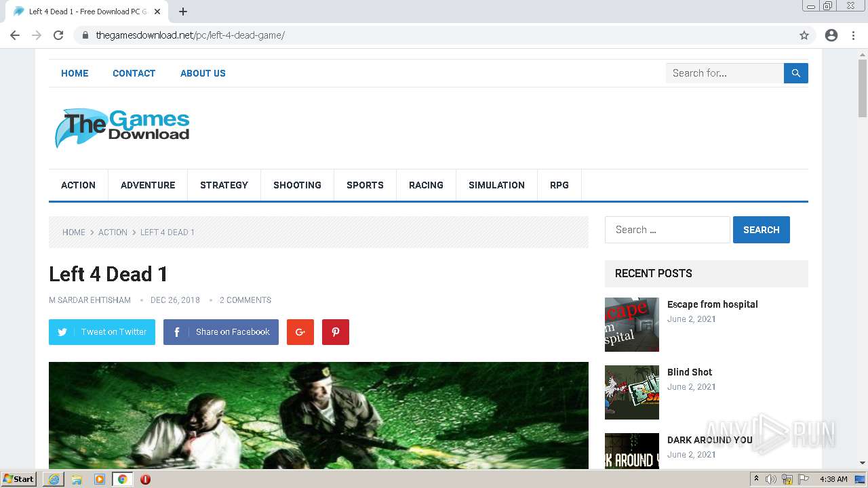Select the ACTION category tab
The height and width of the screenshot is (488, 868).
coord(79,185)
